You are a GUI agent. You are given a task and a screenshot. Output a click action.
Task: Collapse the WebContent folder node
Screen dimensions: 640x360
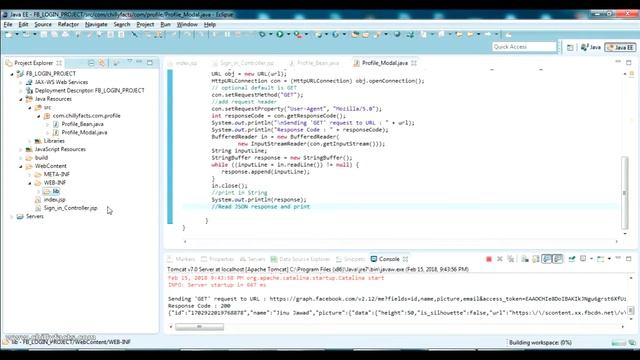[21, 166]
